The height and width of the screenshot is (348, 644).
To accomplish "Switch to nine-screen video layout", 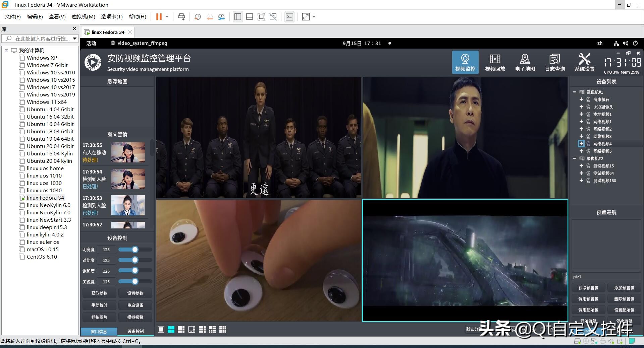I will [202, 330].
